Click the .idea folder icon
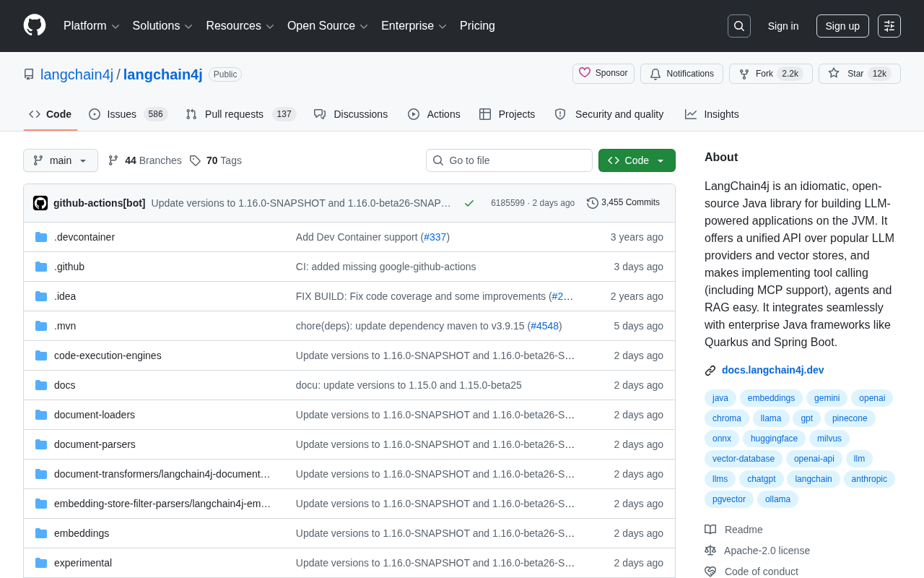This screenshot has height=578, width=924. pyautogui.click(x=41, y=296)
